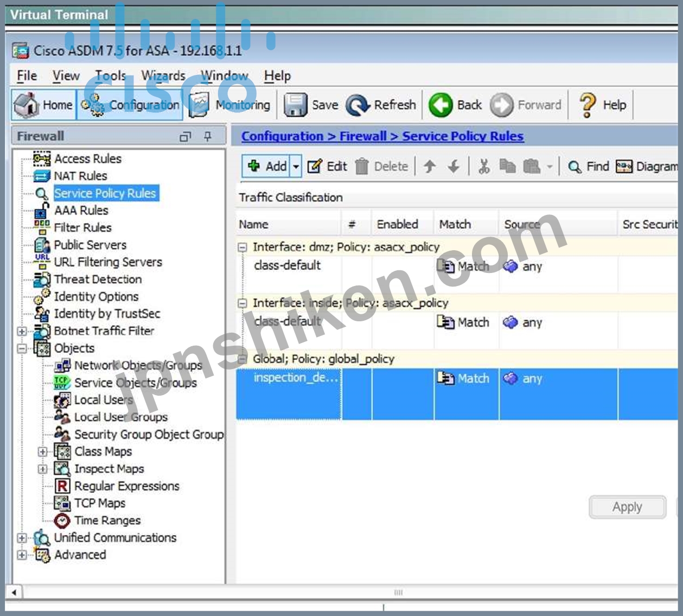
Task: Select Service Objects/Groups
Action: pyautogui.click(x=136, y=383)
